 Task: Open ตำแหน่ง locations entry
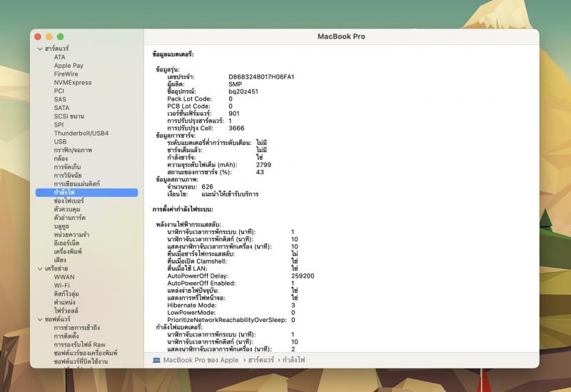[64, 302]
